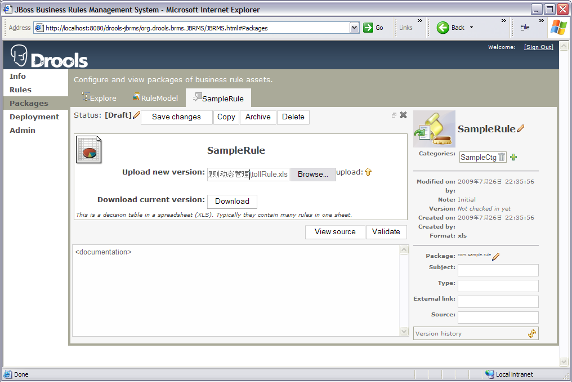Open Admin in the left menu
The height and width of the screenshot is (382, 572).
[23, 130]
